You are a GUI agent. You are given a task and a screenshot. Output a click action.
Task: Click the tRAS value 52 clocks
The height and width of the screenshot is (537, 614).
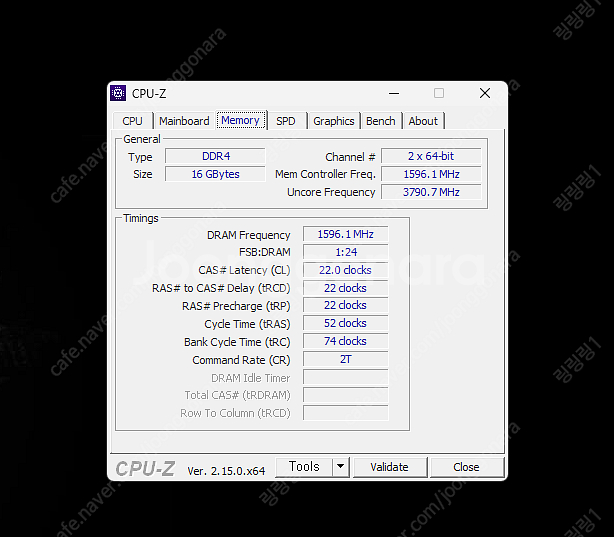point(345,323)
